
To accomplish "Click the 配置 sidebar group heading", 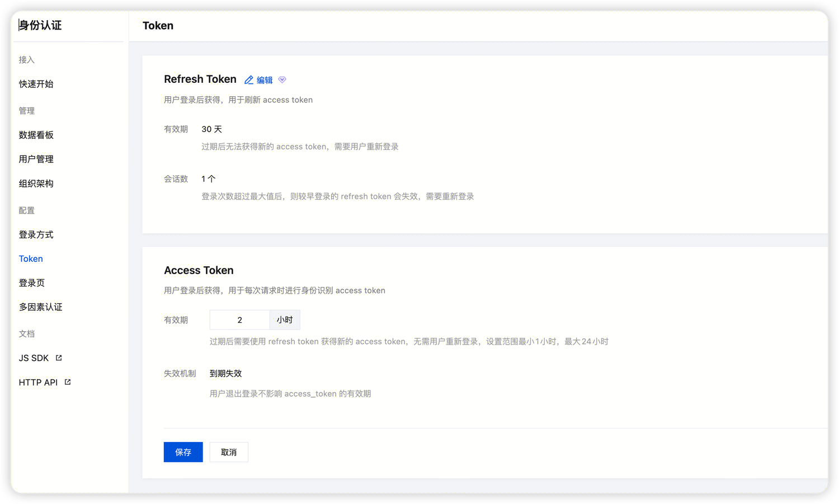I will 27,210.
